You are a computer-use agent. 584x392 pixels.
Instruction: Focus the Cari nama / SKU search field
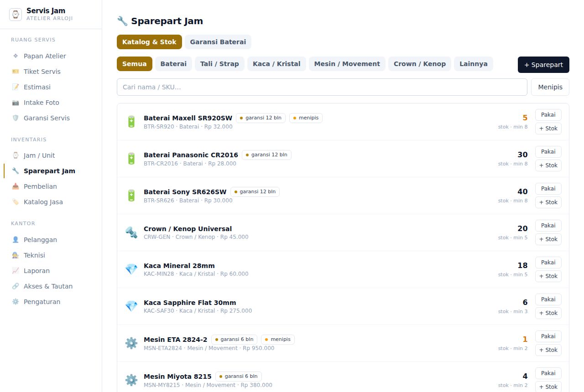click(x=322, y=87)
